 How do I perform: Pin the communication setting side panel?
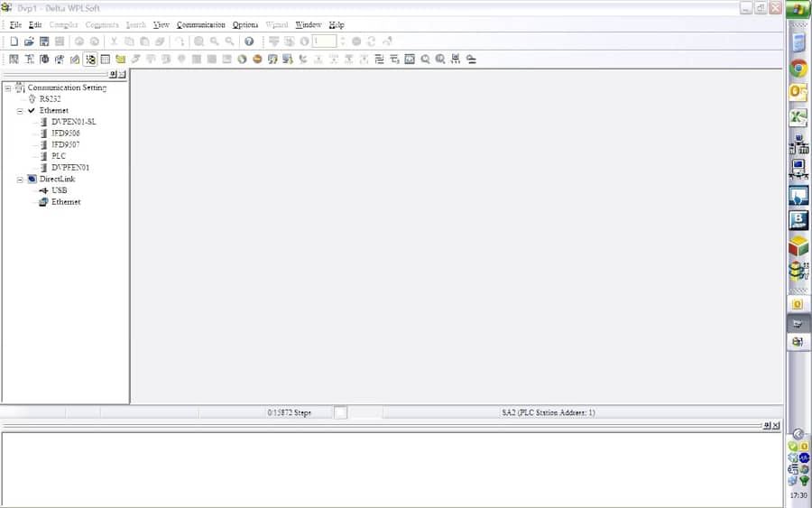(113, 75)
